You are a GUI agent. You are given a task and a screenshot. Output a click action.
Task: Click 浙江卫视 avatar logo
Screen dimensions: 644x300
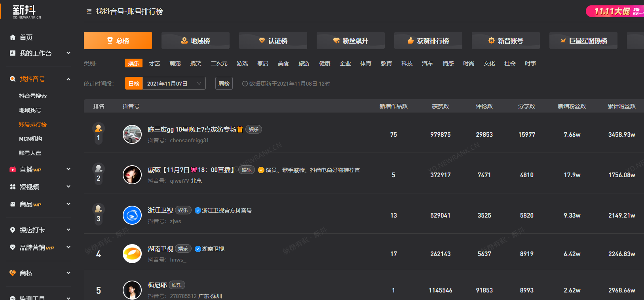coord(132,215)
